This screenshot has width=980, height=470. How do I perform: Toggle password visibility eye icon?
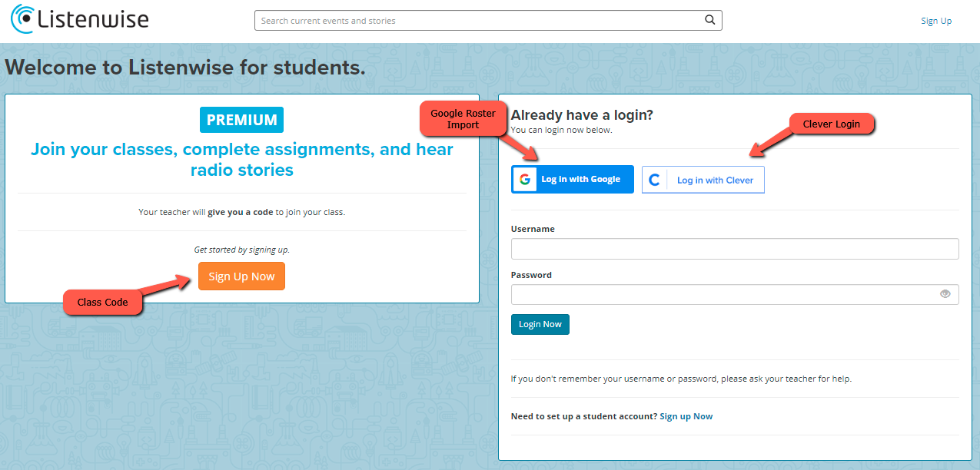pos(945,294)
